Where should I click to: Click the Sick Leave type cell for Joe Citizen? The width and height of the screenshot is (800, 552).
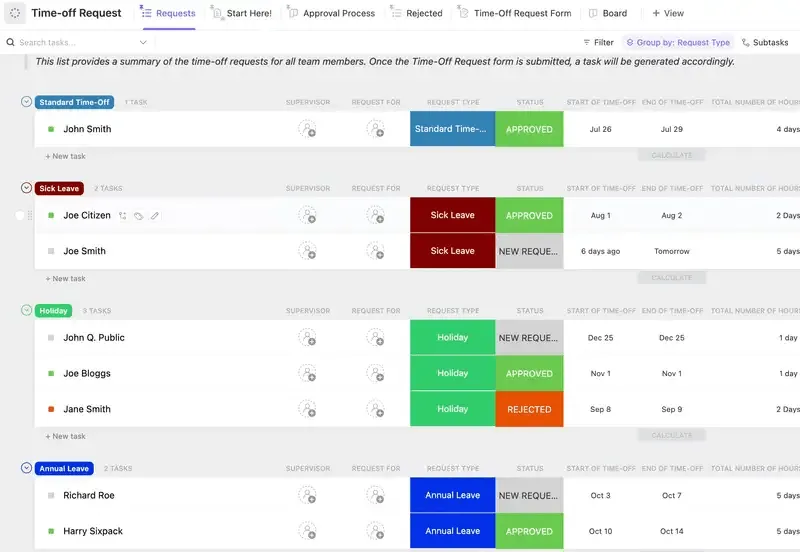tap(453, 215)
